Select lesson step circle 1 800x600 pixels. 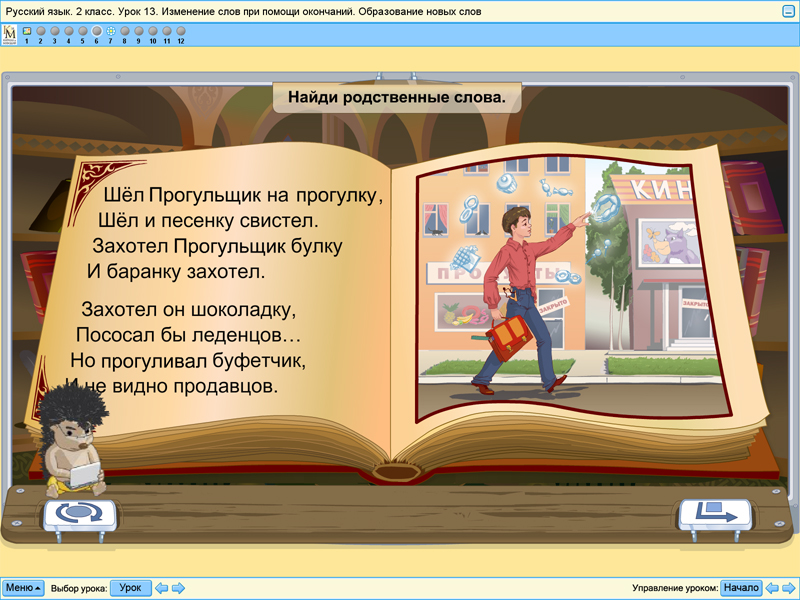point(26,30)
